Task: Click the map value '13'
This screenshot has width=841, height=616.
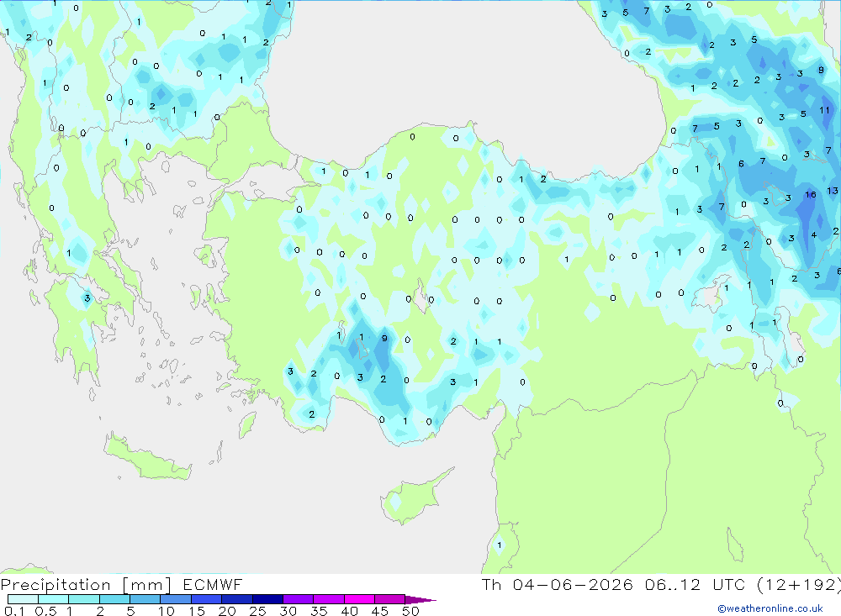Action: click(833, 191)
